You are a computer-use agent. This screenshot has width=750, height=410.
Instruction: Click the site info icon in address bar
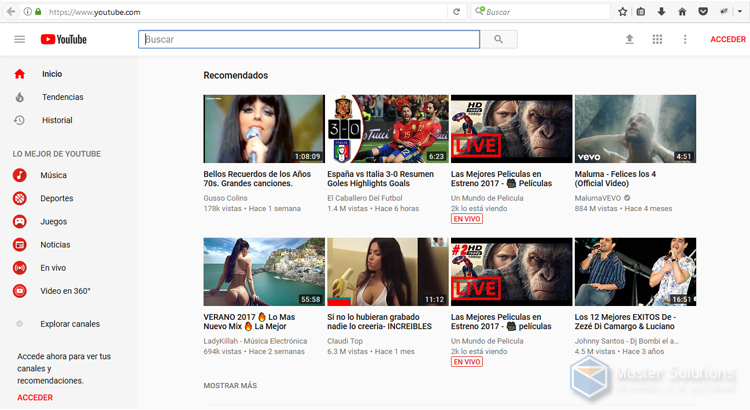point(28,11)
